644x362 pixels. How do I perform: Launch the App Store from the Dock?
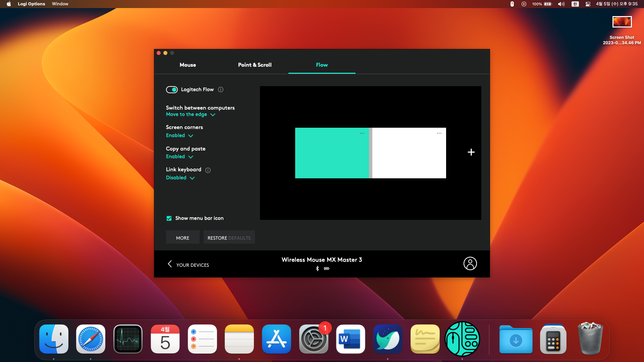tap(276, 339)
